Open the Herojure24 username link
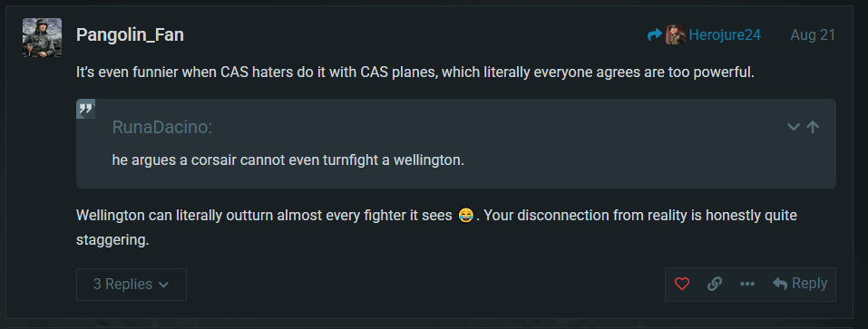The width and height of the screenshot is (868, 329). click(725, 34)
